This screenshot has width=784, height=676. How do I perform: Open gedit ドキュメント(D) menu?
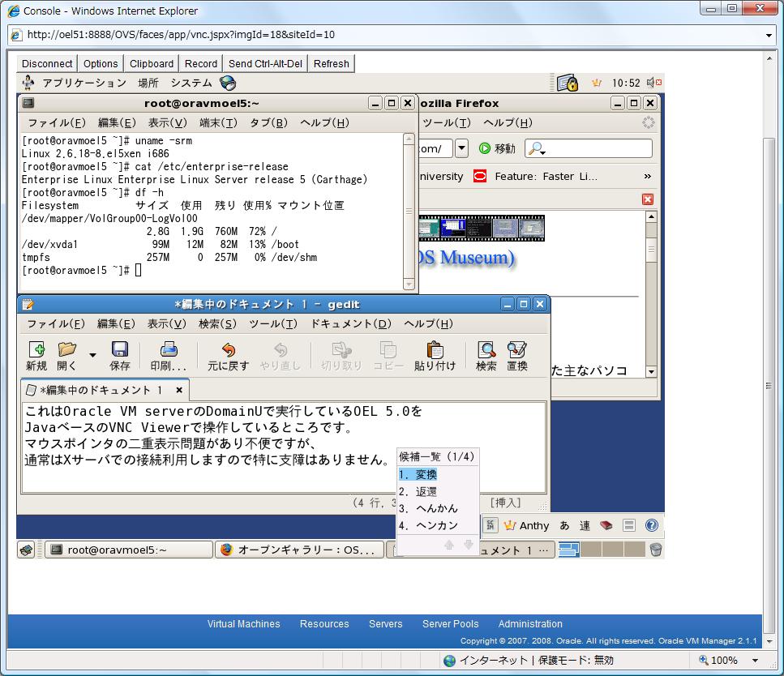(351, 323)
